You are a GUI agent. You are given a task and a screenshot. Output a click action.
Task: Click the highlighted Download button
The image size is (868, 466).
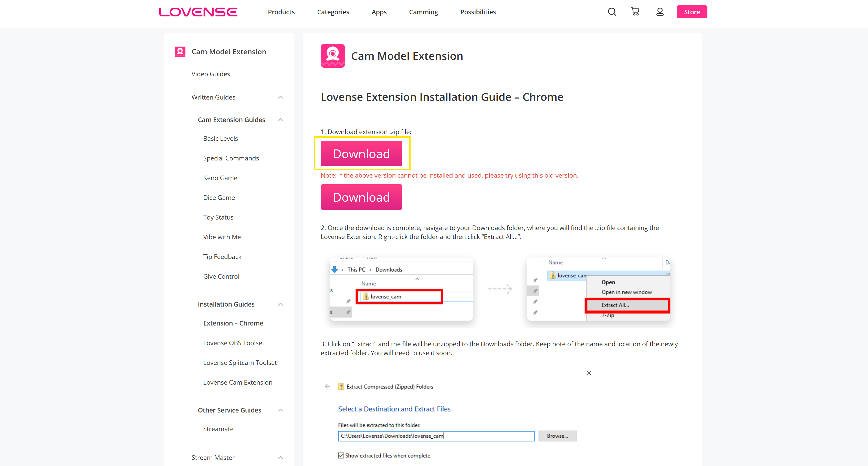pos(361,154)
